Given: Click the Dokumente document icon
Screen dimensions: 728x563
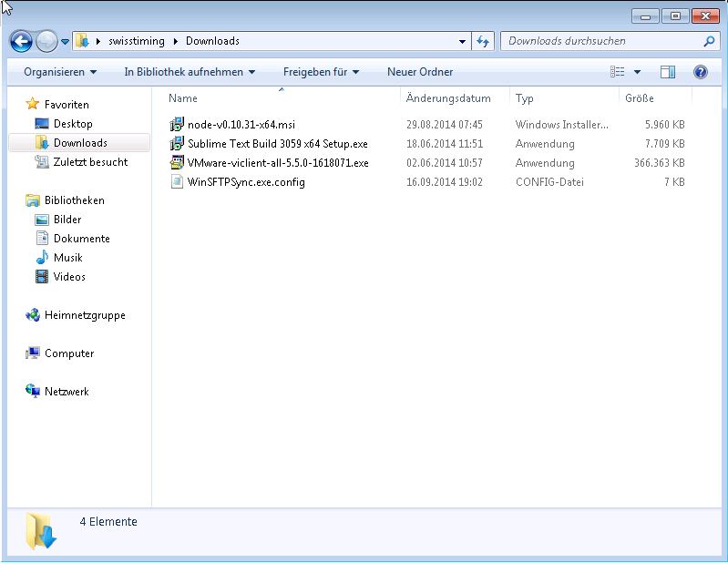Looking at the screenshot, I should (x=42, y=238).
